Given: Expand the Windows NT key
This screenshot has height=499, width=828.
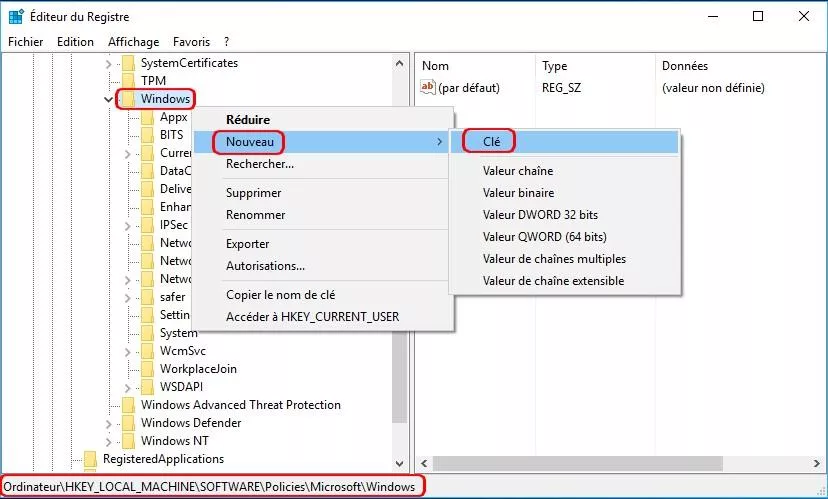Looking at the screenshot, I should 109,442.
